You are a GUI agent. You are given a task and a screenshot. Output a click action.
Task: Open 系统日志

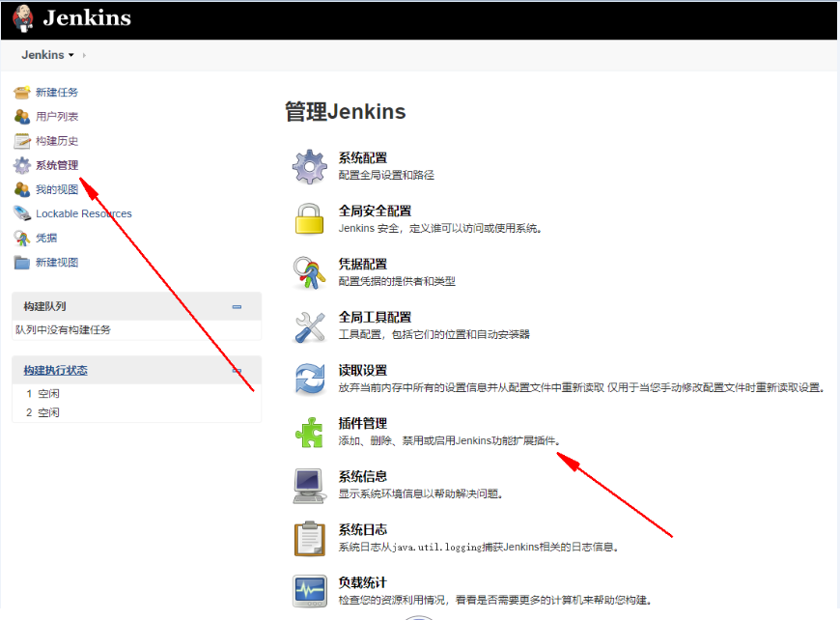(363, 529)
